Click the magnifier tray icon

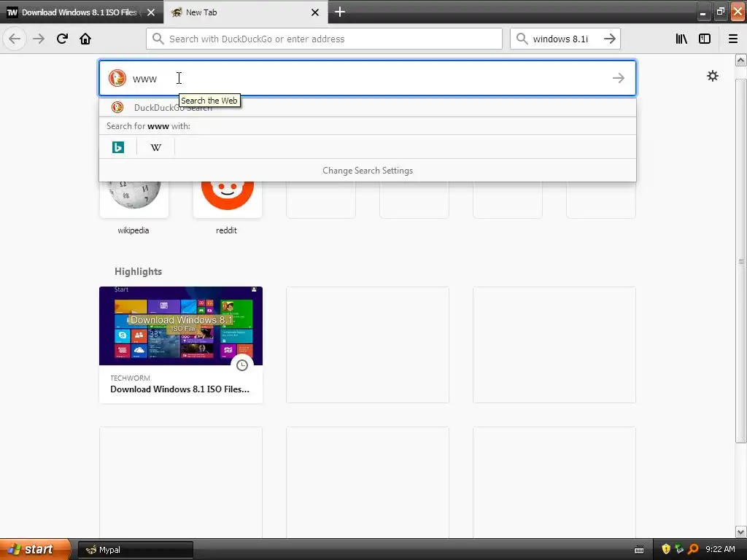pyautogui.click(x=693, y=550)
